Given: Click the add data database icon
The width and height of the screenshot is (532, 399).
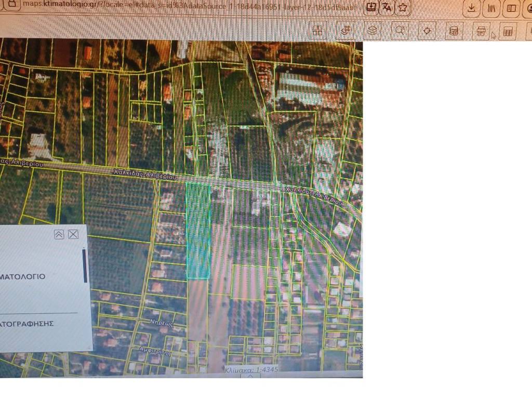Looking at the screenshot, I should click(x=454, y=31).
